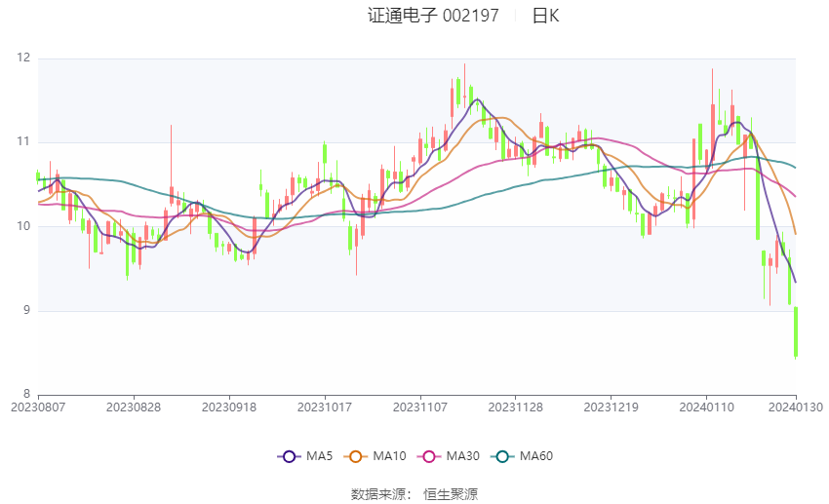
Task: Hide the MA30 series via label
Action: coord(462,456)
